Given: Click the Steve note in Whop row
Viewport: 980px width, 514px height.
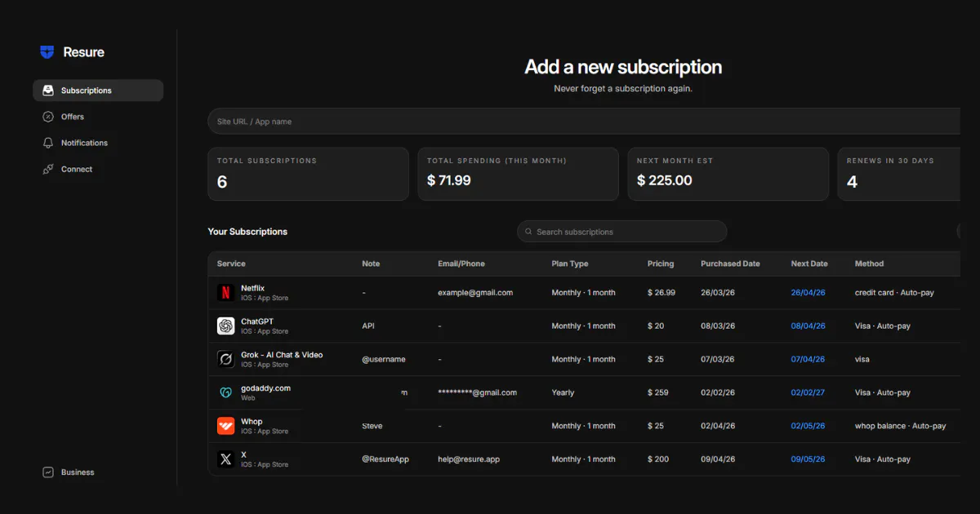Looking at the screenshot, I should (372, 426).
